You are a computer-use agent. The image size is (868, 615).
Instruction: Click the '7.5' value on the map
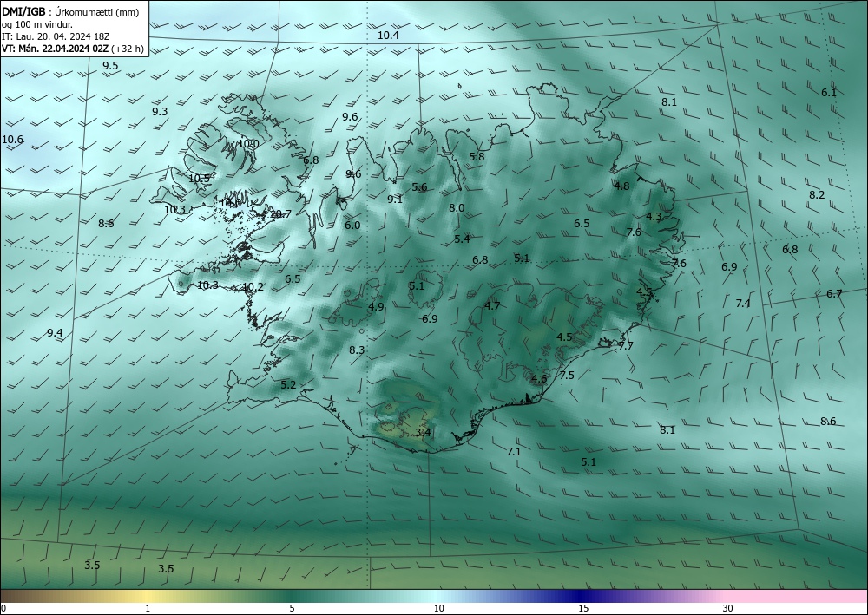click(567, 375)
